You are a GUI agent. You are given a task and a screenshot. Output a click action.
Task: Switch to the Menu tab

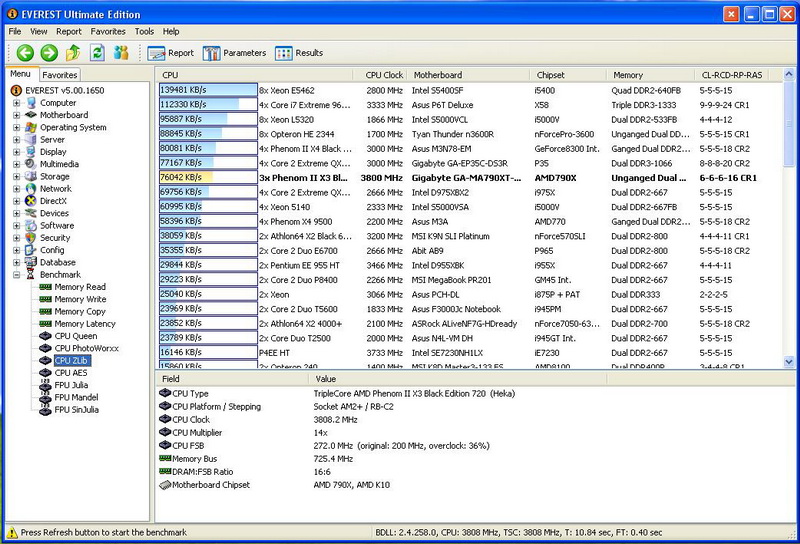[x=20, y=74]
